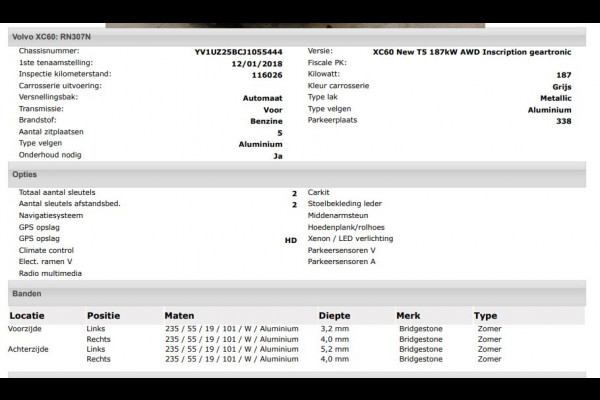Click the Climate control option
This screenshot has width=600, height=400.
(x=46, y=250)
